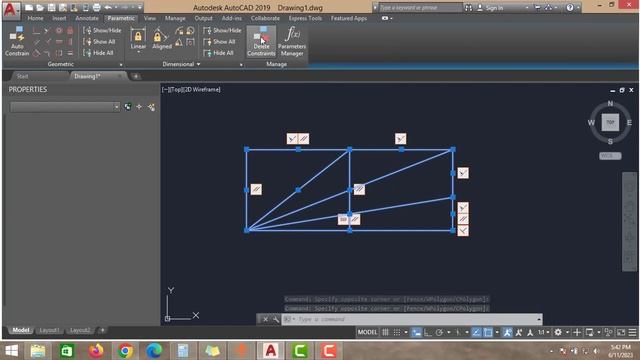Toggle polar tracking in status bar
640x360 pixels.
click(x=439, y=332)
